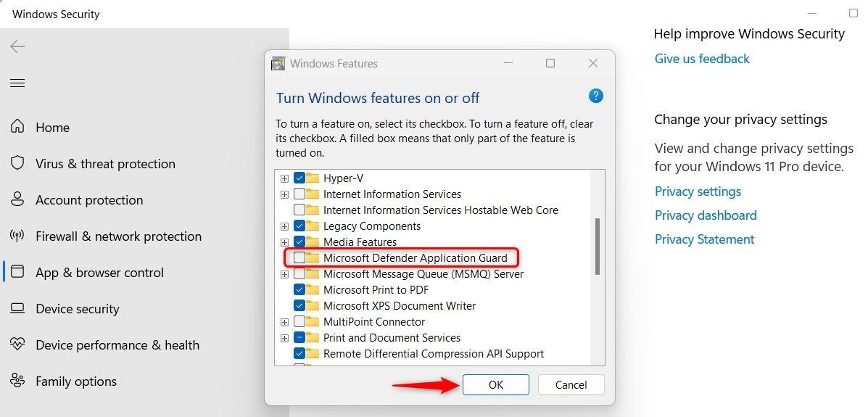Screen dimensions: 868x417
Task: Click the OK button
Action: point(496,384)
